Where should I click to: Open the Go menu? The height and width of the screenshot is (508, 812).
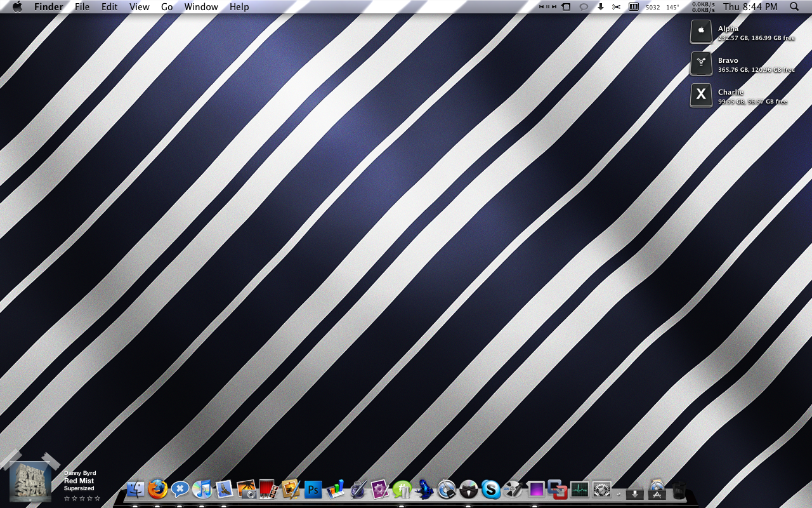coord(167,7)
